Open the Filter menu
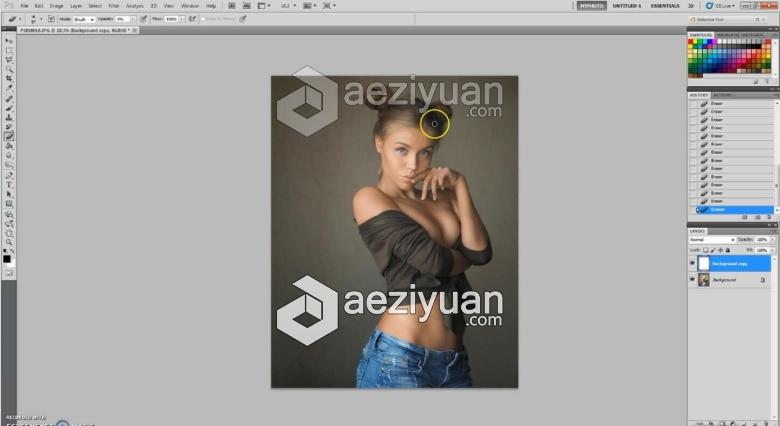The width and height of the screenshot is (780, 426). (x=114, y=6)
